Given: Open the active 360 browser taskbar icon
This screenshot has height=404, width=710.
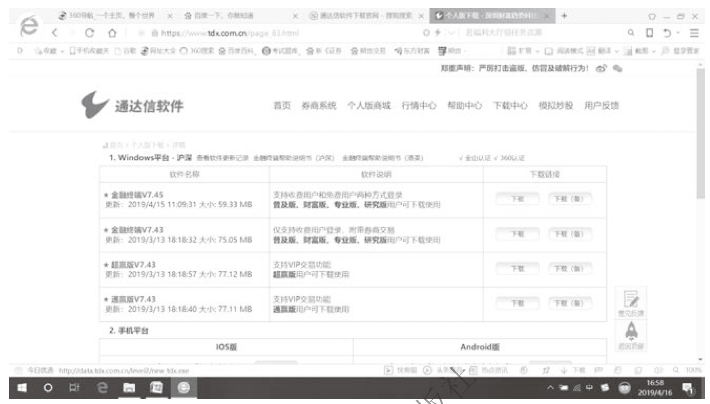Looking at the screenshot, I should point(183,388).
